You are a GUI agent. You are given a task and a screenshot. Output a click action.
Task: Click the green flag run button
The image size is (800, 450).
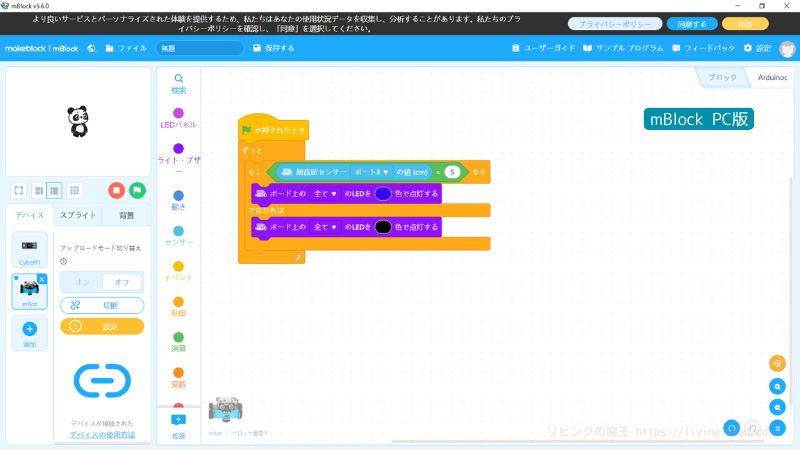point(137,190)
